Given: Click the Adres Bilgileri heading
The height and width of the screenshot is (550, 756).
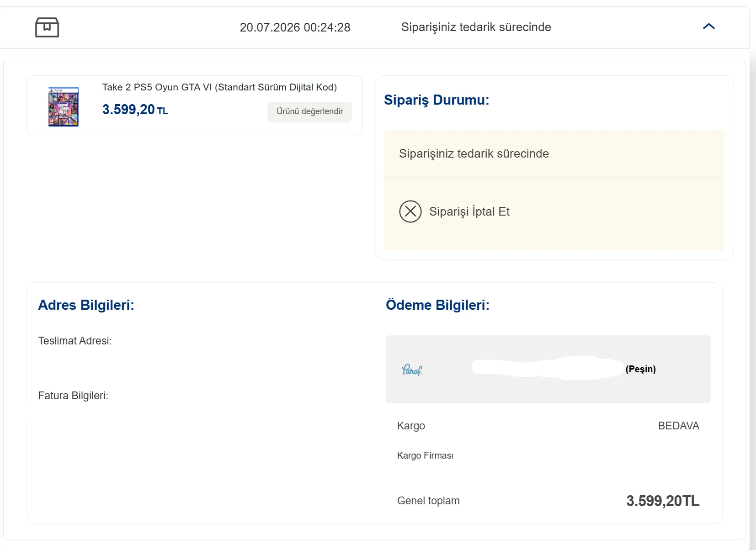Looking at the screenshot, I should 86,305.
